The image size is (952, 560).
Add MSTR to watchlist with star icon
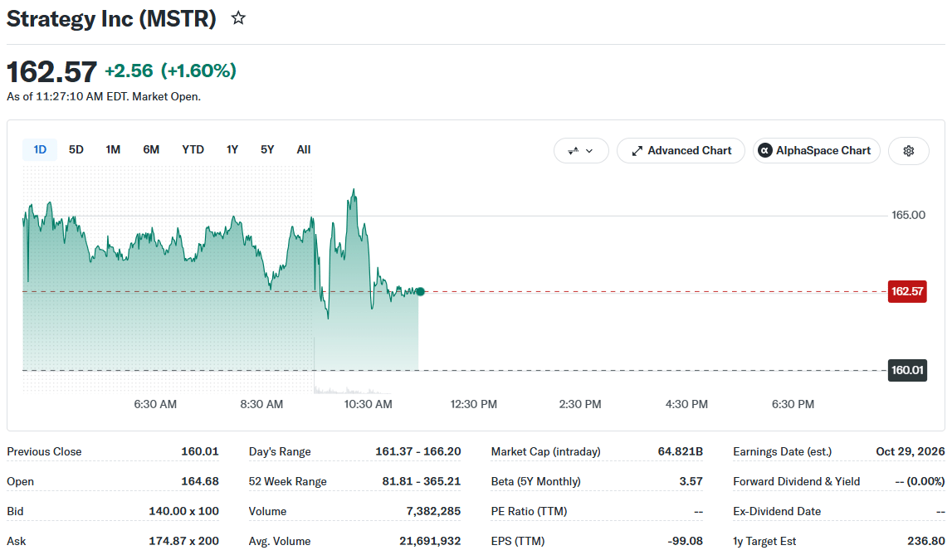point(238,18)
